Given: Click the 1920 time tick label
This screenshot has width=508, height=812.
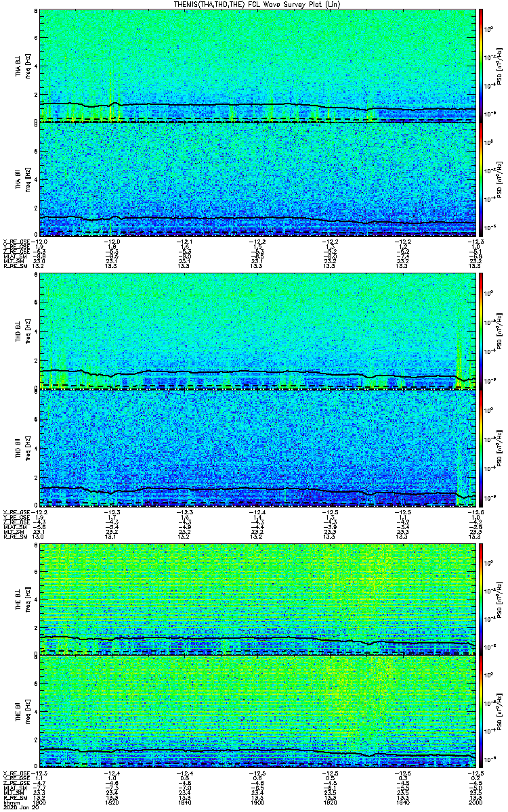Looking at the screenshot, I should 330,802.
